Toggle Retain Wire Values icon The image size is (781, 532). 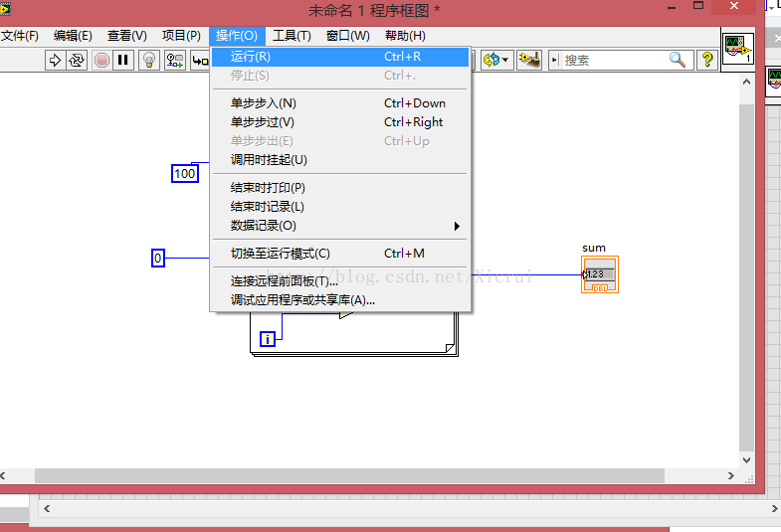point(174,61)
